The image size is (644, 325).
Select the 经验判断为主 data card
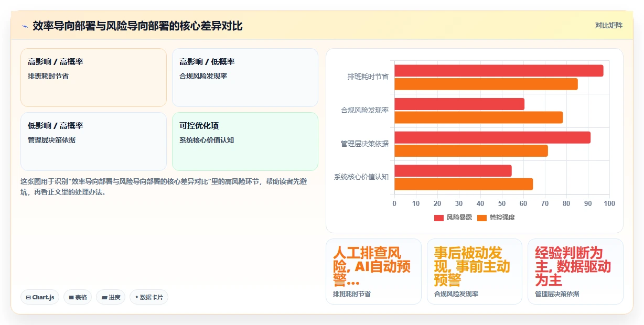coord(575,272)
